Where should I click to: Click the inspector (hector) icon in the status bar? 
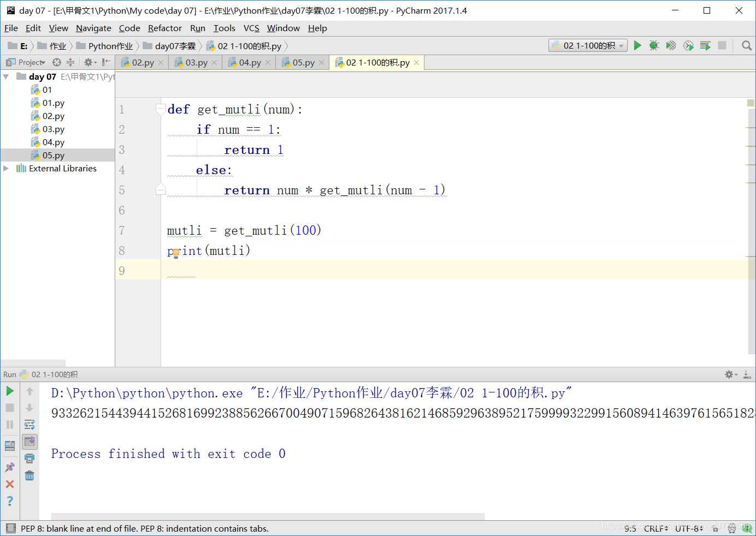coord(732,528)
